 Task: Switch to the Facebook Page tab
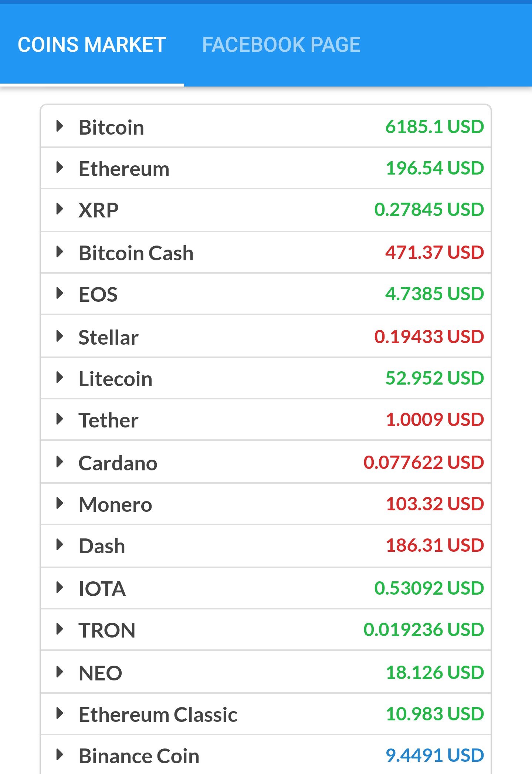pos(281,45)
